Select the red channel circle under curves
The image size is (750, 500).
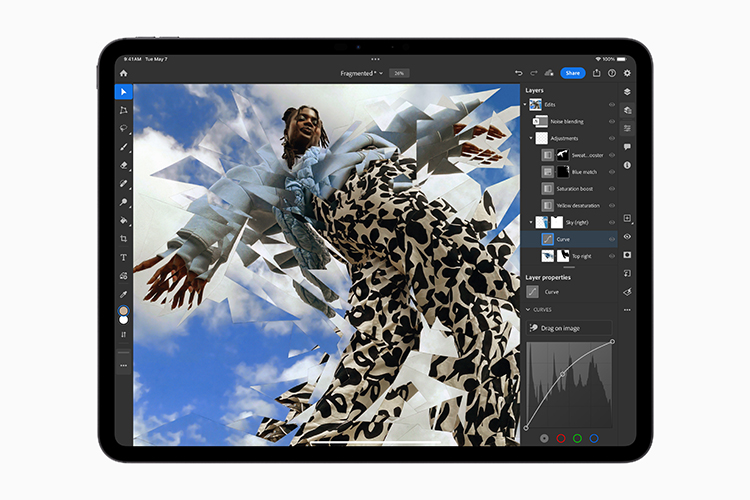click(x=561, y=438)
